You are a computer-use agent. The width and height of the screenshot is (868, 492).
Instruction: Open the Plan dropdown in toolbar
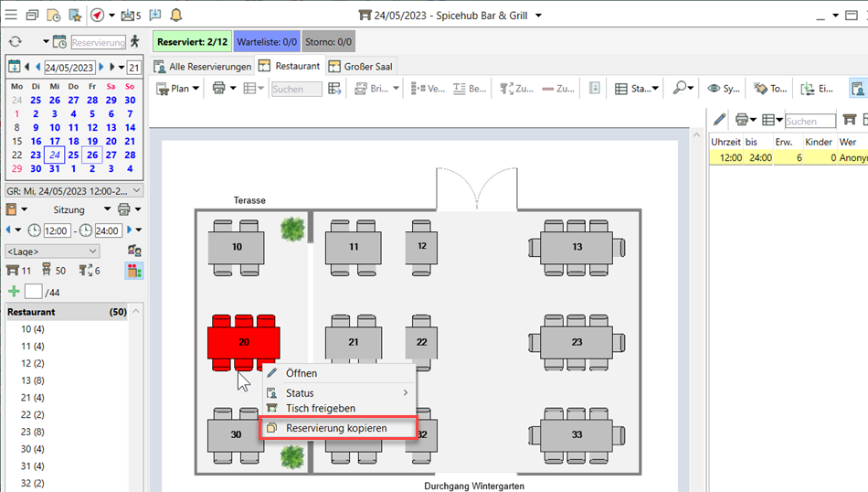178,89
